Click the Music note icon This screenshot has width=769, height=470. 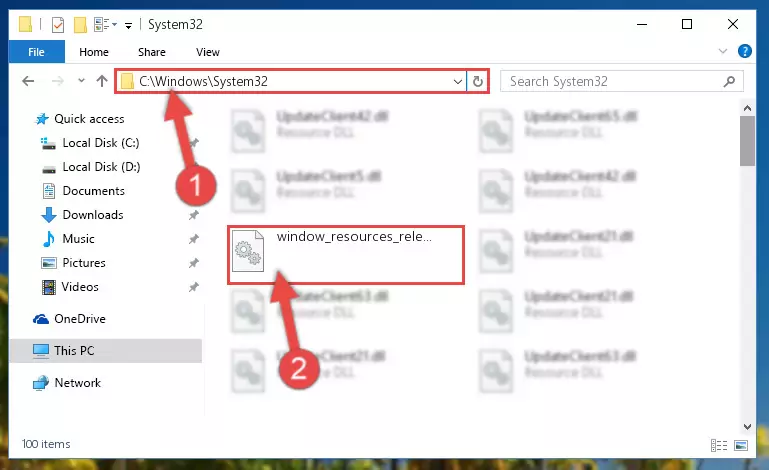click(x=49, y=239)
